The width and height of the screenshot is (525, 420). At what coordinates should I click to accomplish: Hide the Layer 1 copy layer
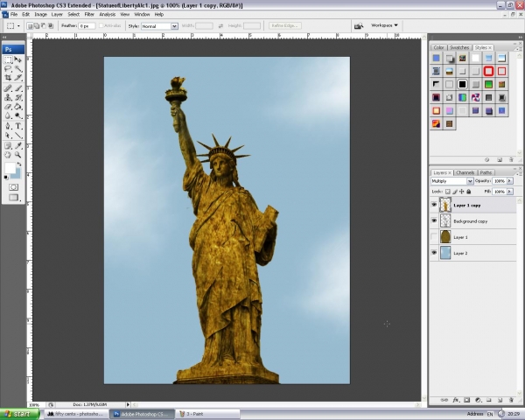434,205
